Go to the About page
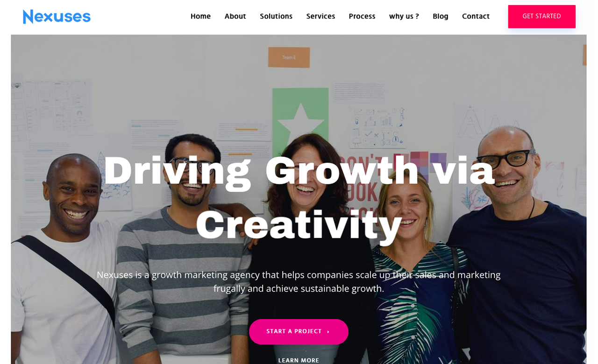 click(x=235, y=16)
